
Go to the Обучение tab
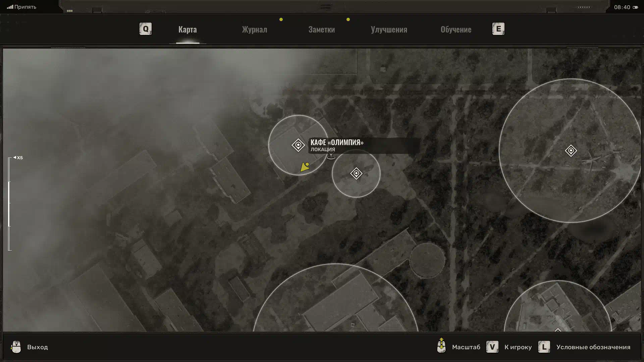click(455, 29)
